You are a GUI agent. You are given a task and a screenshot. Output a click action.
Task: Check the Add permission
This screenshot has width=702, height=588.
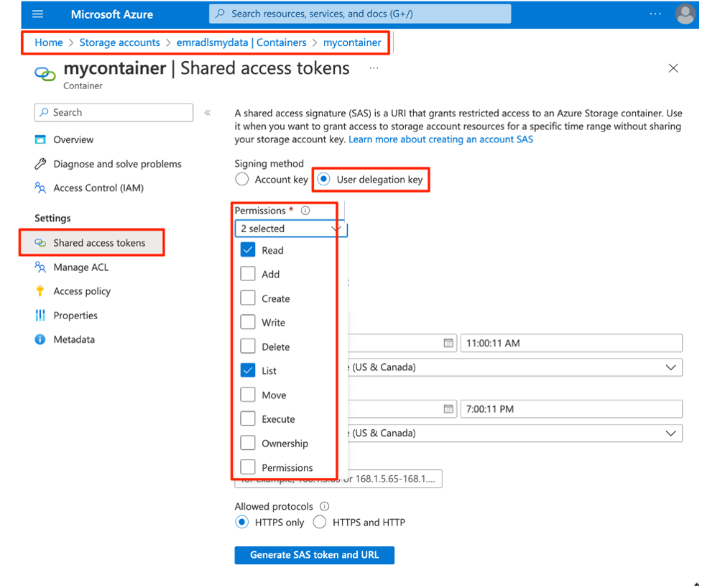[248, 274]
